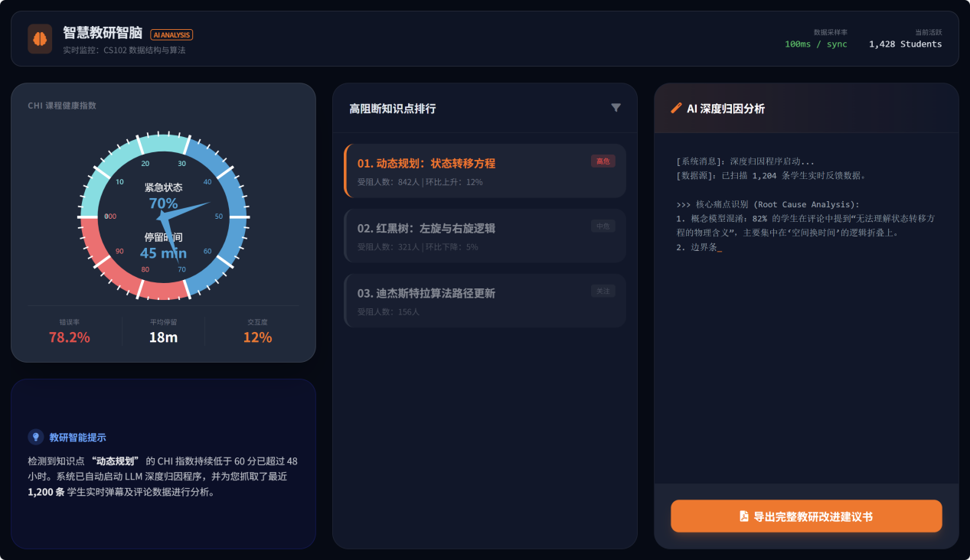Click 导出完整教研改进建议书 button

pyautogui.click(x=806, y=516)
